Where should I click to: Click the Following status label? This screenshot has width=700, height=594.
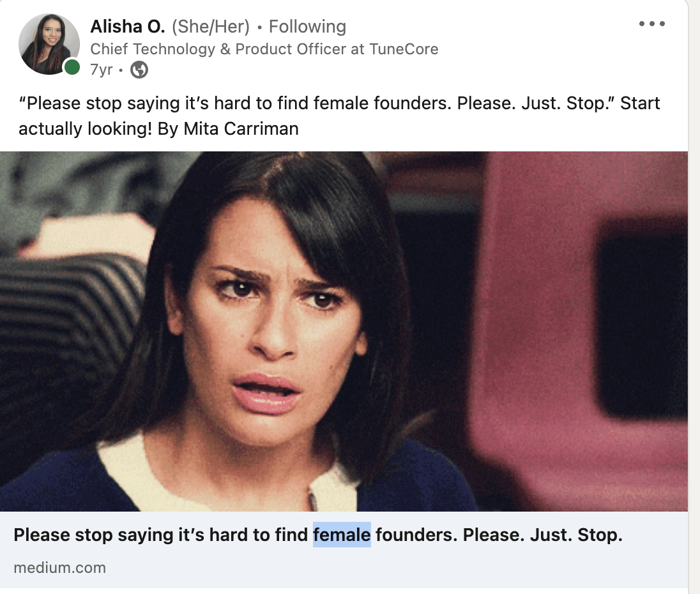(307, 27)
